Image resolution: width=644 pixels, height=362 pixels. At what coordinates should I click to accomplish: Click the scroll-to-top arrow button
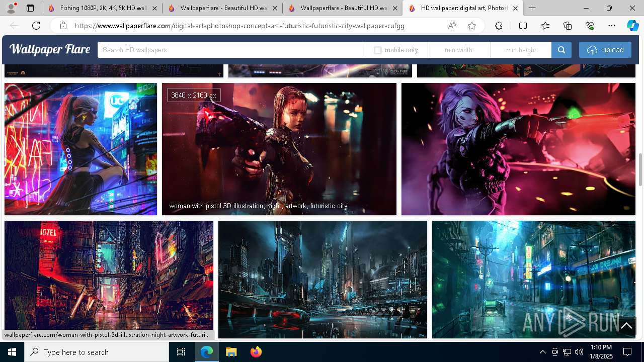tap(626, 326)
